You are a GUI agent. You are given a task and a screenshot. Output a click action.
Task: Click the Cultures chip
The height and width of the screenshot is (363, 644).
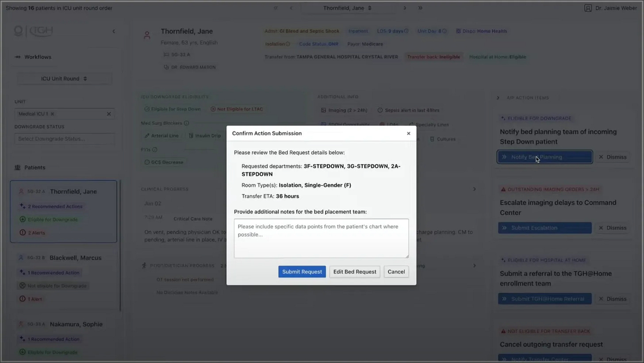coord(442,139)
